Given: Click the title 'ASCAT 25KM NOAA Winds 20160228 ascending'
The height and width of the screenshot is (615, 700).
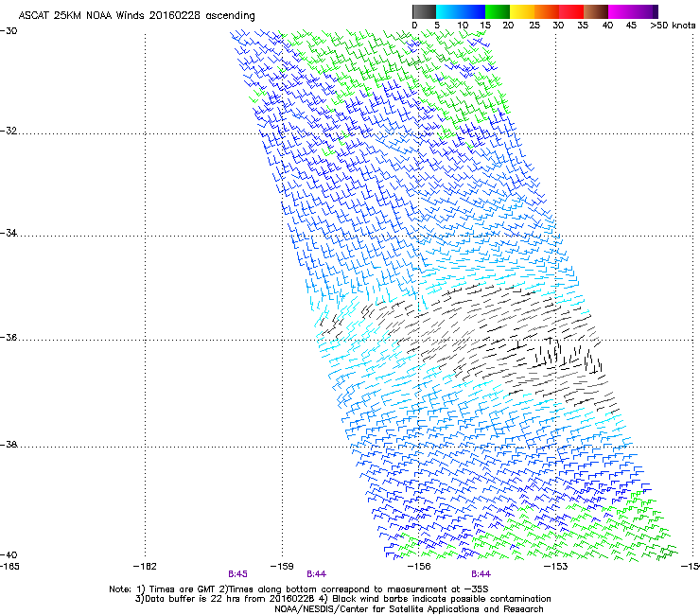Looking at the screenshot, I should tap(136, 16).
